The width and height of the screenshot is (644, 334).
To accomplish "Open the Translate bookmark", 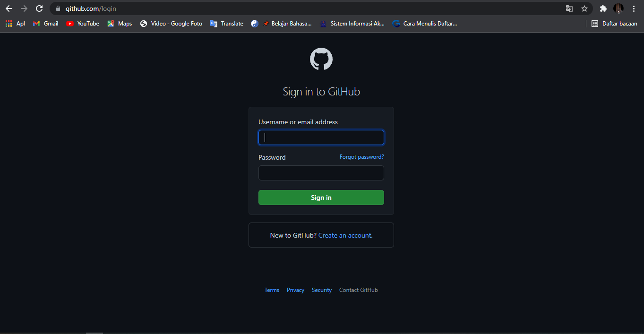I will (x=227, y=24).
